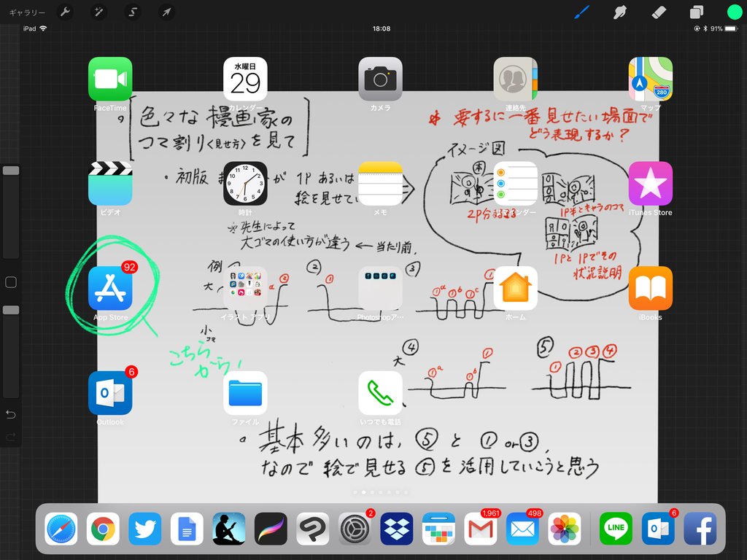Launch Twitter from the dock
Image resolution: width=747 pixels, height=560 pixels.
pyautogui.click(x=145, y=529)
